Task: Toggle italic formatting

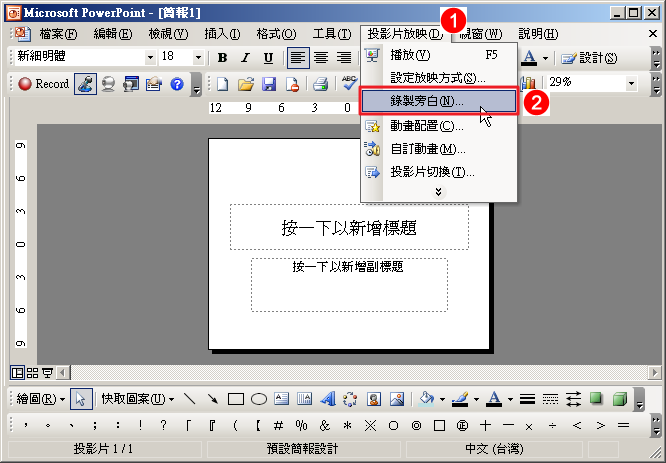Action: point(245,58)
